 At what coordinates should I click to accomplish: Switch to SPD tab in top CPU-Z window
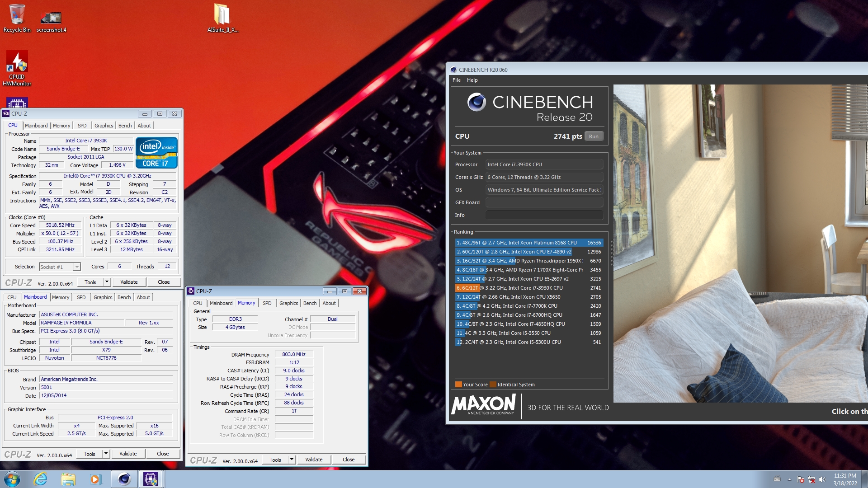pyautogui.click(x=82, y=126)
